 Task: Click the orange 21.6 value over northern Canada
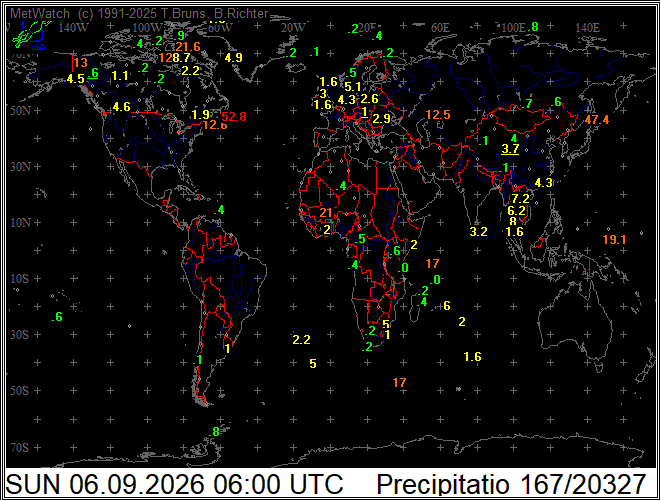point(188,47)
